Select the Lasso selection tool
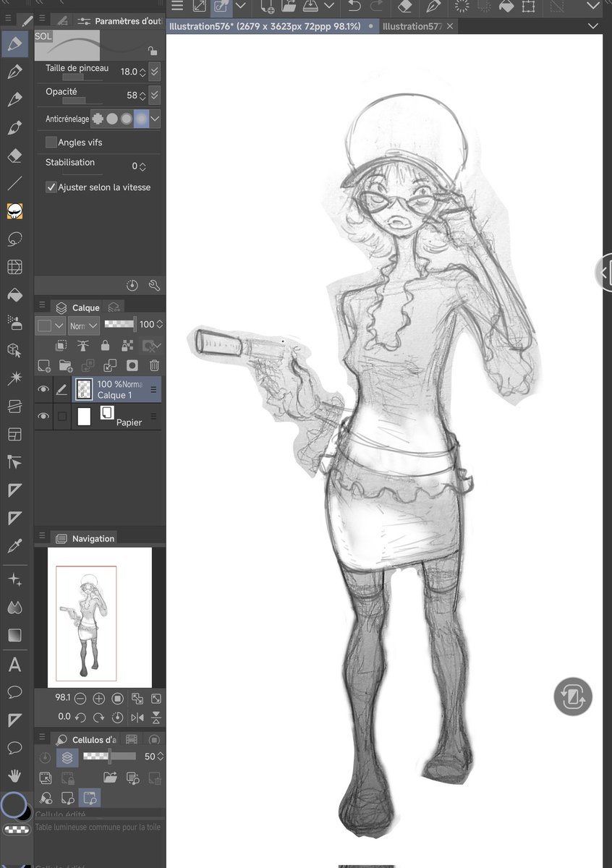Screen dimensions: 612x868 (14, 239)
